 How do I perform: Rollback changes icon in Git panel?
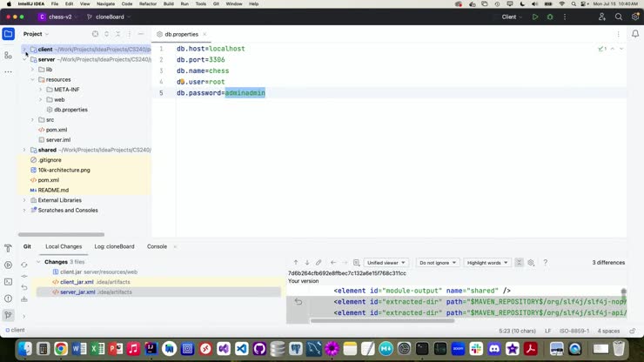click(24, 287)
